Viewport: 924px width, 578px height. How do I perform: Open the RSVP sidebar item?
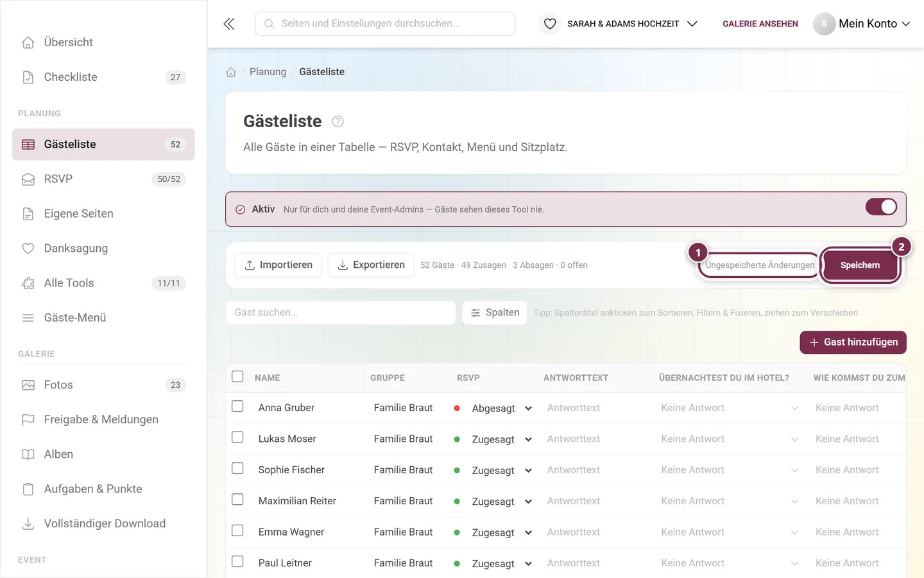(103, 179)
